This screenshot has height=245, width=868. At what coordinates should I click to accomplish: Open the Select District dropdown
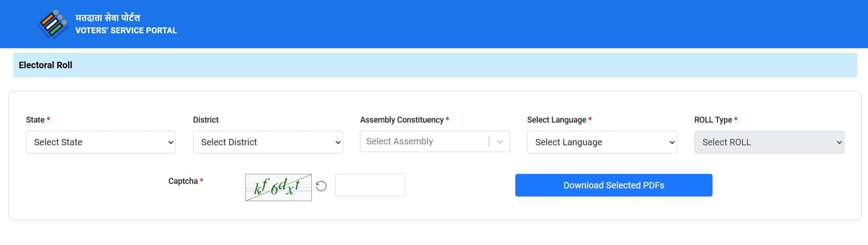point(268,142)
